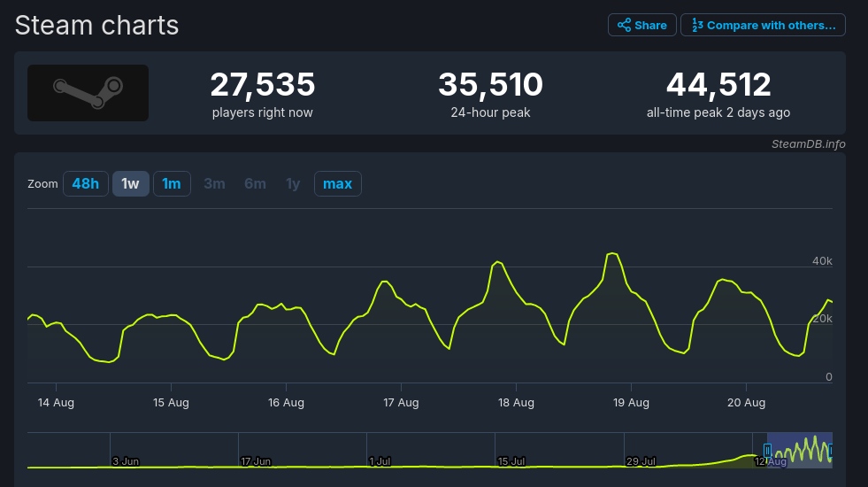The width and height of the screenshot is (868, 487).
Task: Click the 29 Jul navigator marker
Action: tap(641, 461)
